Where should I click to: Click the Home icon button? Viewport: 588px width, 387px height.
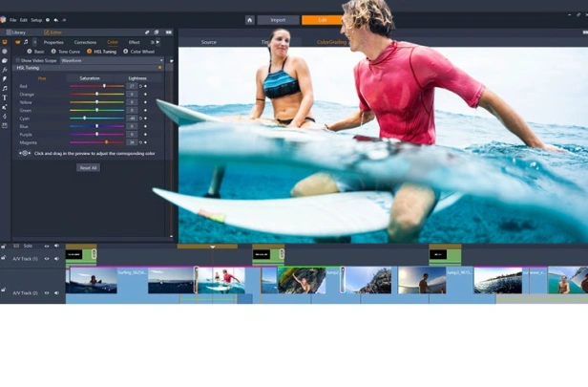(250, 20)
